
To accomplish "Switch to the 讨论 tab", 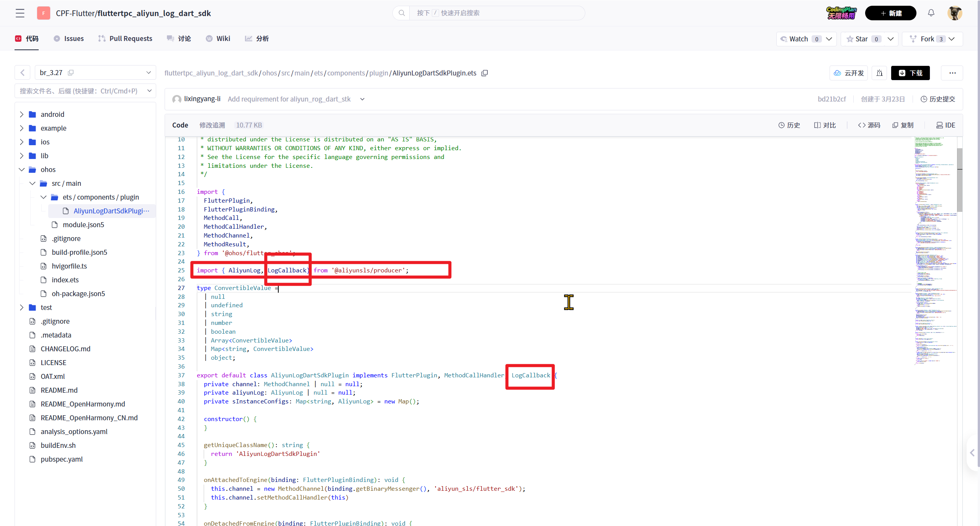I will pyautogui.click(x=179, y=38).
